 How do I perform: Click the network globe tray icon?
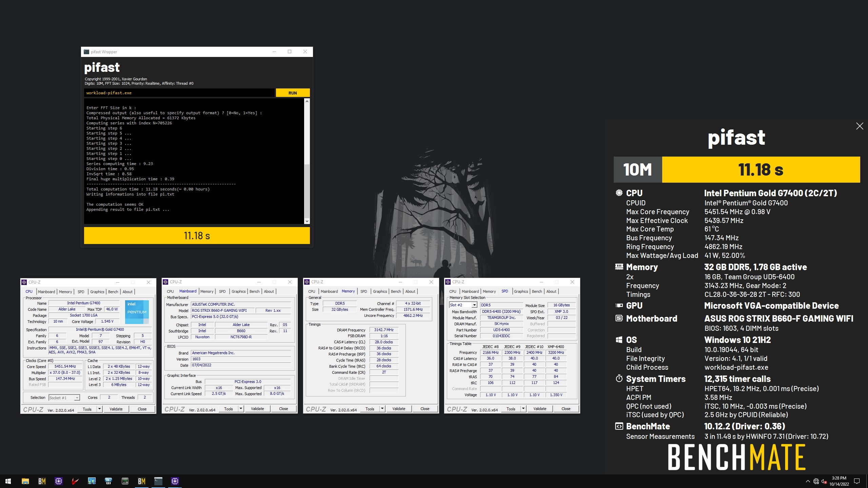tap(816, 481)
